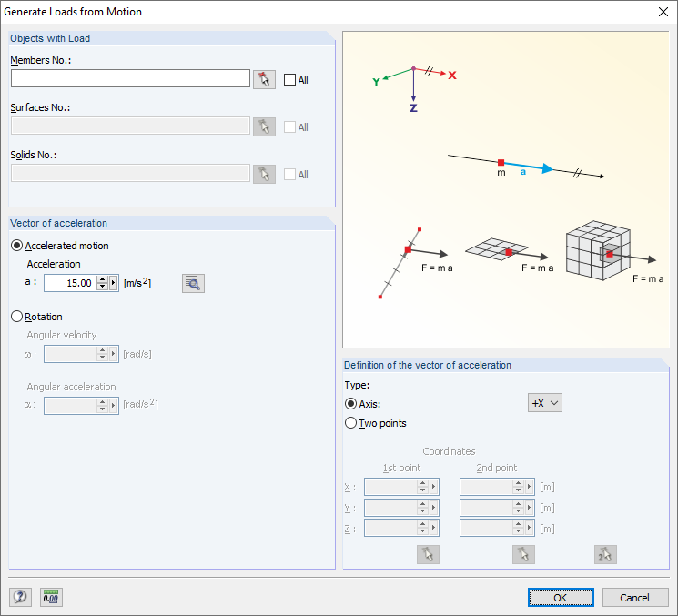Viewport: 678px width, 616px height.
Task: Open the help icon at bottom left
Action: pyautogui.click(x=20, y=597)
